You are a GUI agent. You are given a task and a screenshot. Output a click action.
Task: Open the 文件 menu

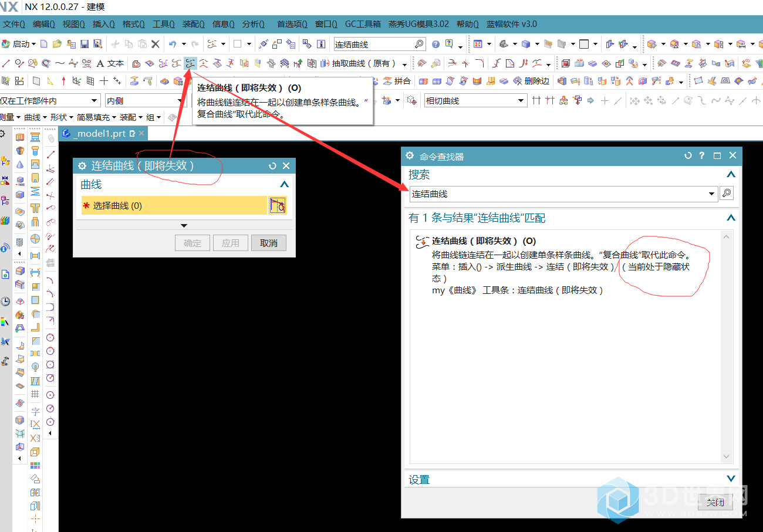point(14,24)
